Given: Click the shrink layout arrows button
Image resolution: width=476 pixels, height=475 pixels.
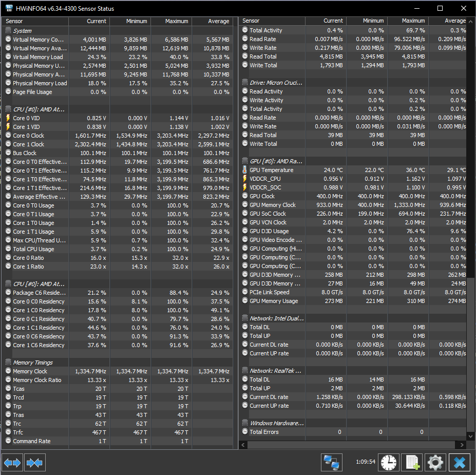Looking at the screenshot, I should [x=34, y=462].
